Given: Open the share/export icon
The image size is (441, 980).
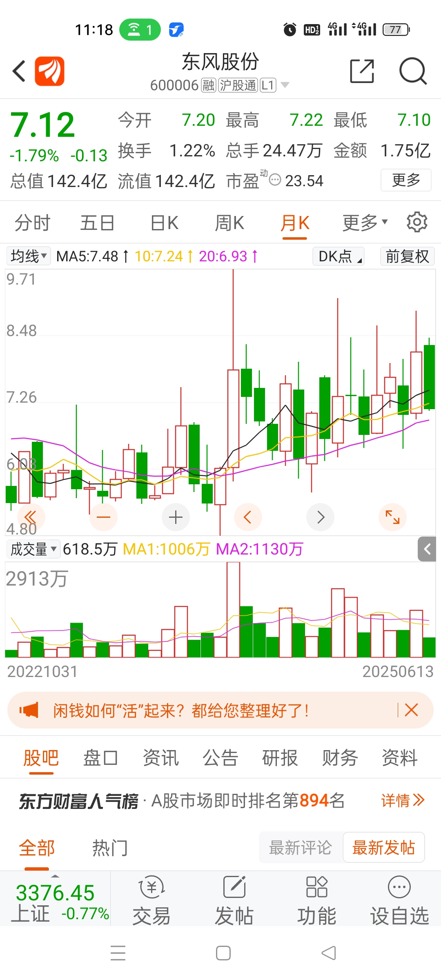Looking at the screenshot, I should click(x=362, y=71).
